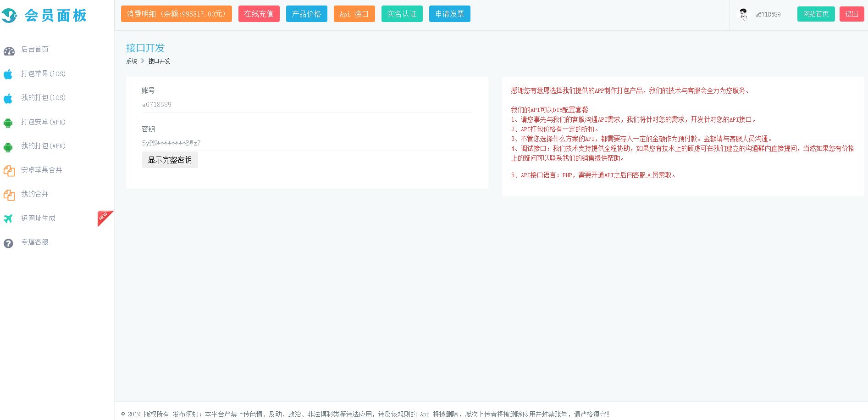868x420 pixels.
Task: Click the Android icon beside 我的打包(APK)
Action: [8, 147]
